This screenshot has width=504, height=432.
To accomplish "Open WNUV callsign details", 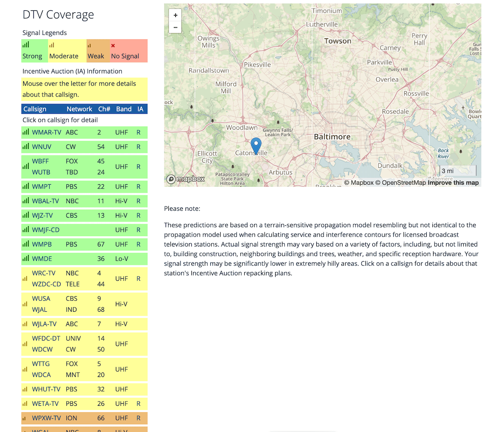I will (x=42, y=147).
